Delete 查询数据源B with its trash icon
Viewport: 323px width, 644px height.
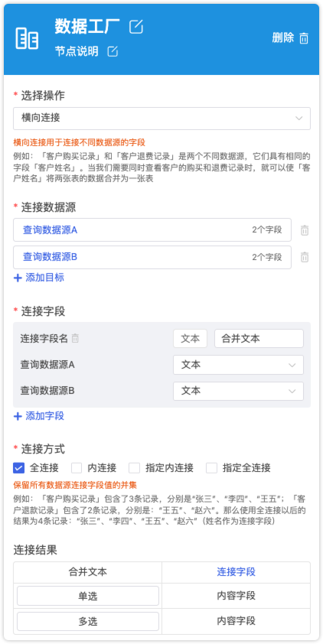tap(305, 257)
